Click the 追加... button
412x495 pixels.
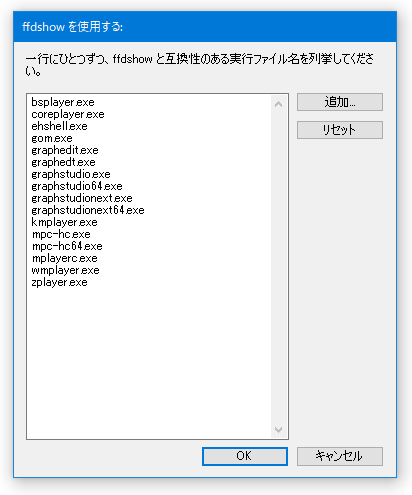point(340,102)
